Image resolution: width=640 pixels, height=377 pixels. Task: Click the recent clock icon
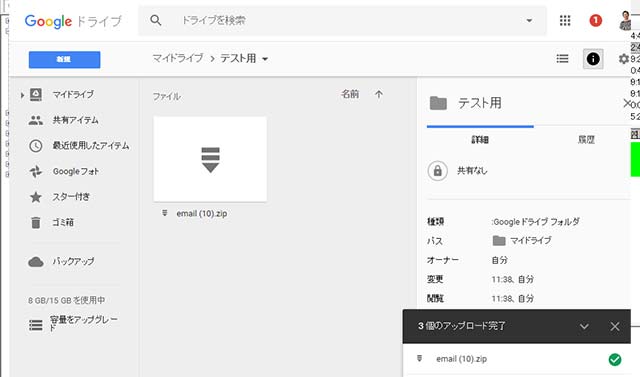(x=36, y=146)
